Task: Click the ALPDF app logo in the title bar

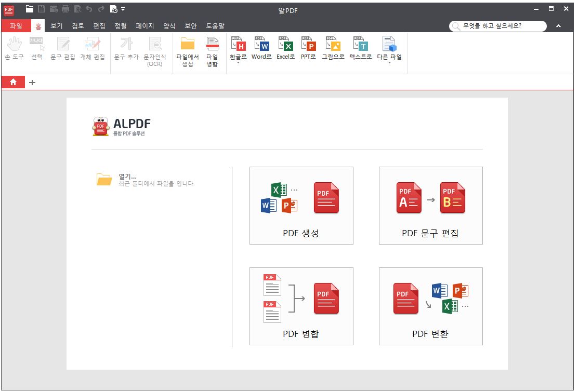Action: click(x=9, y=10)
